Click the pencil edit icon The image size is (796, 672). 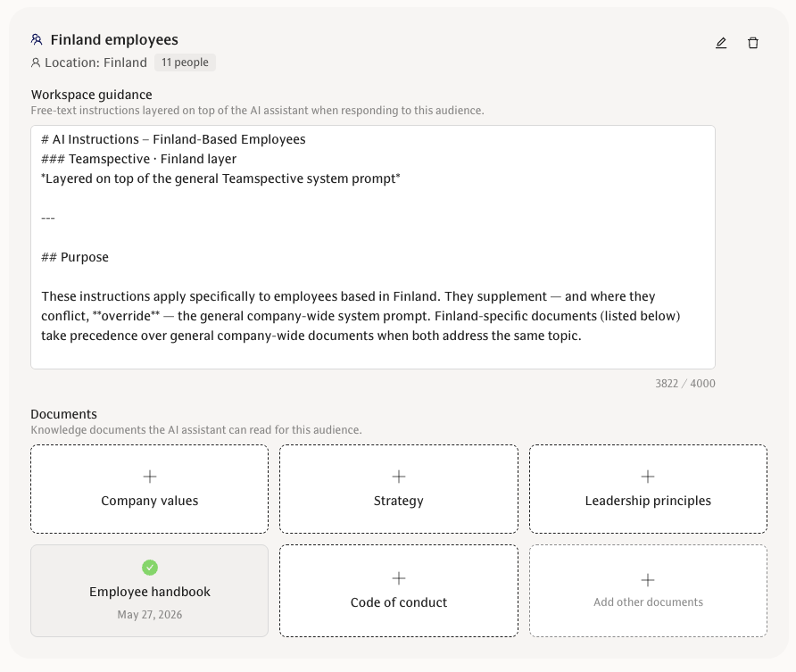point(721,43)
